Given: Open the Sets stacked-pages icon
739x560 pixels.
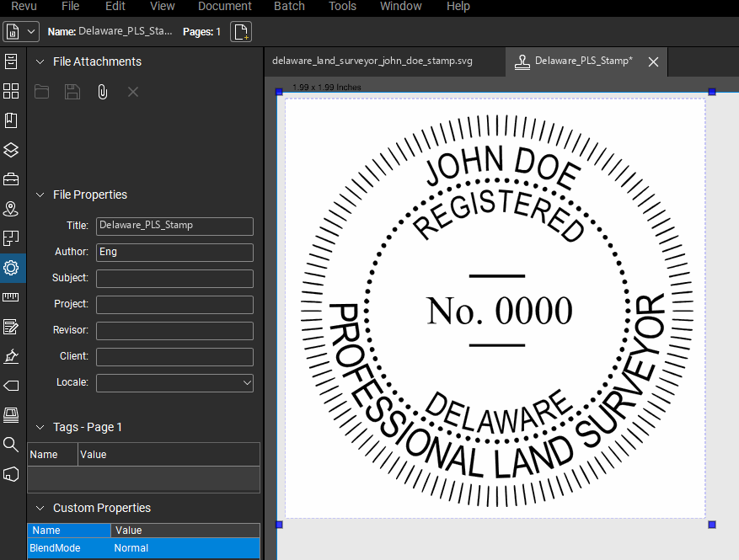Looking at the screenshot, I should pos(11,415).
